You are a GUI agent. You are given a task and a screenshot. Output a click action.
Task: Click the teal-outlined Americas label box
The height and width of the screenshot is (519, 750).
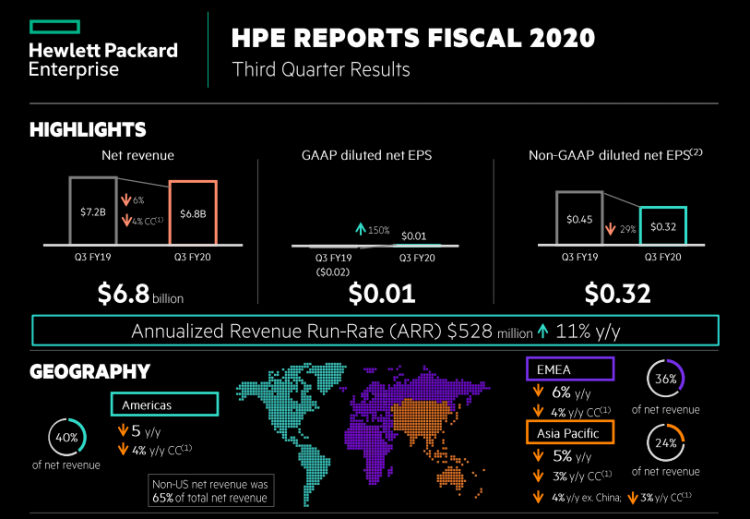tap(165, 405)
